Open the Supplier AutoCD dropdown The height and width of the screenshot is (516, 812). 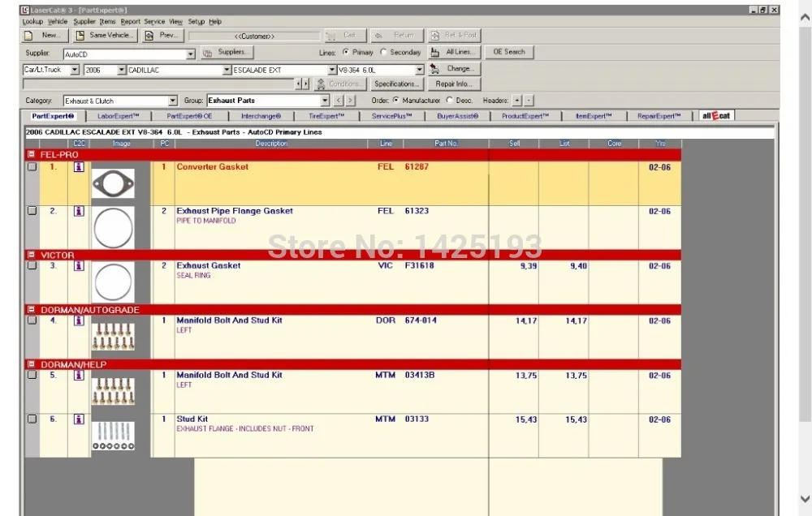(x=191, y=54)
